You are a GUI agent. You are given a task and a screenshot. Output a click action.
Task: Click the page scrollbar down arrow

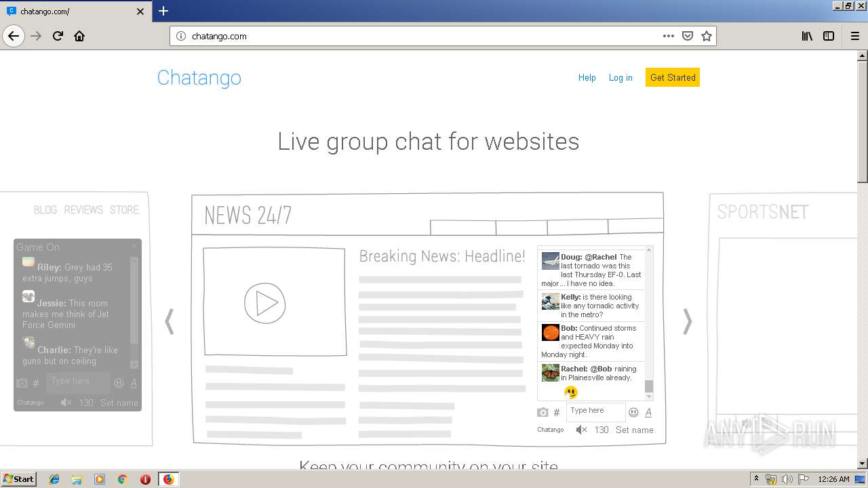863,464
